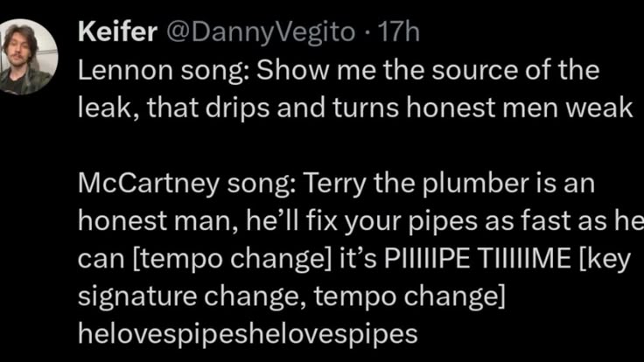Click the "17h" tweet timestamp
644x362 pixels.
click(401, 33)
